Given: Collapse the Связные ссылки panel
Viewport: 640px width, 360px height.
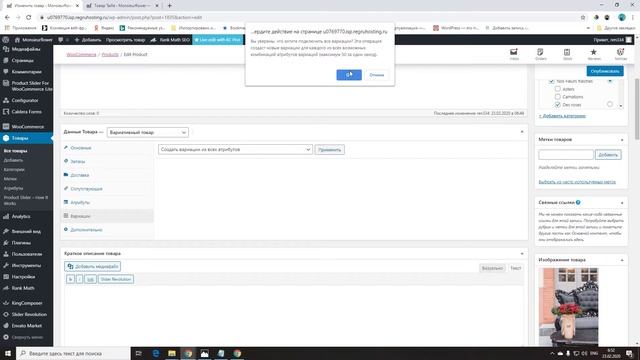Looking at the screenshot, I should click(x=622, y=202).
